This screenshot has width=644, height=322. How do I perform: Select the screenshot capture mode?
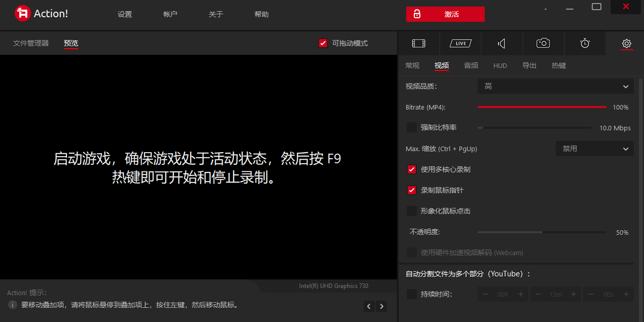click(x=543, y=43)
